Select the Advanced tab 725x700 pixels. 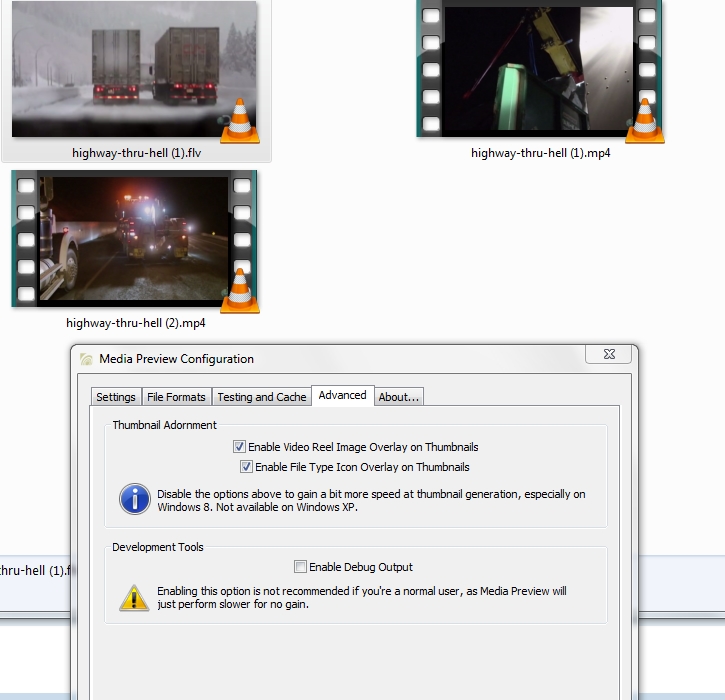[342, 395]
